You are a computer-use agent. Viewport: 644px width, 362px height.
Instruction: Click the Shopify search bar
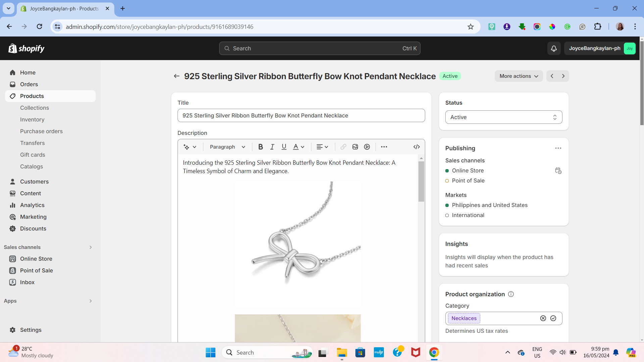pos(319,48)
